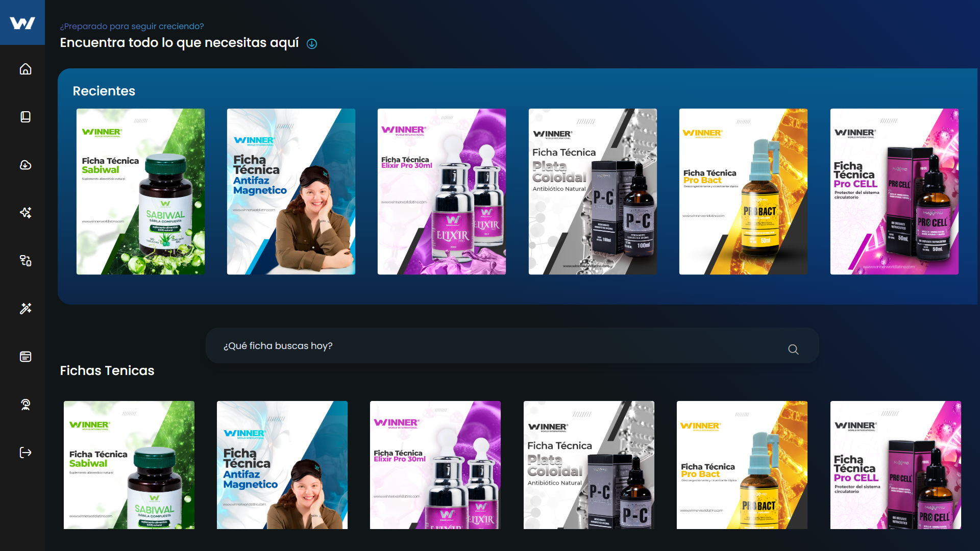
Task: Open the cloud download sidebar icon
Action: click(26, 165)
